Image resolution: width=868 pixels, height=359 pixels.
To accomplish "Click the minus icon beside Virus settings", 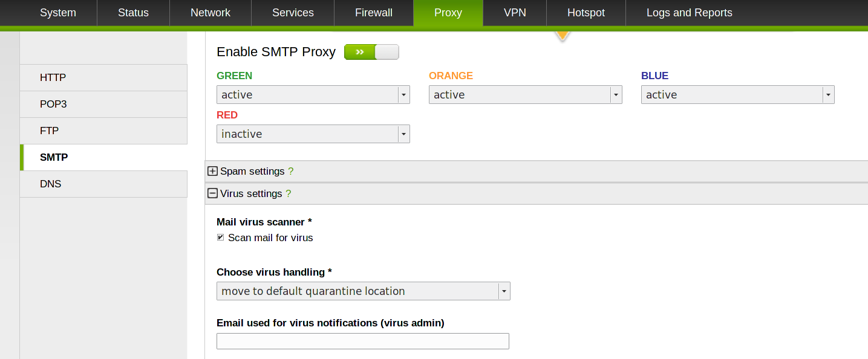I will point(212,193).
